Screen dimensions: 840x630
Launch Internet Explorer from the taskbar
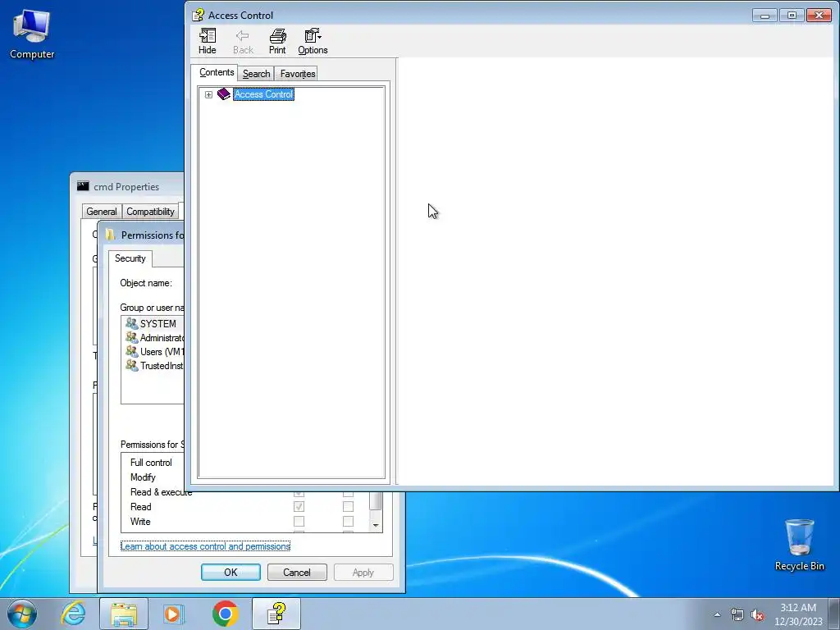(73, 614)
